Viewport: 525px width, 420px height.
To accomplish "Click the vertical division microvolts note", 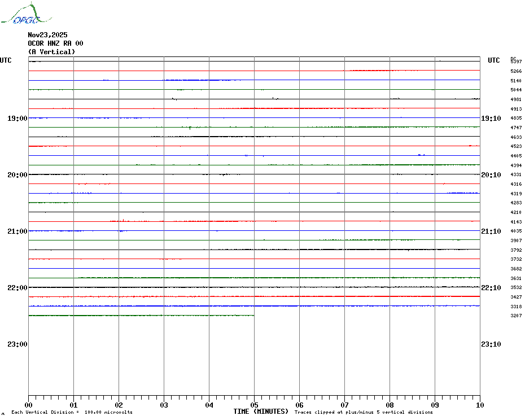I will (72, 413).
